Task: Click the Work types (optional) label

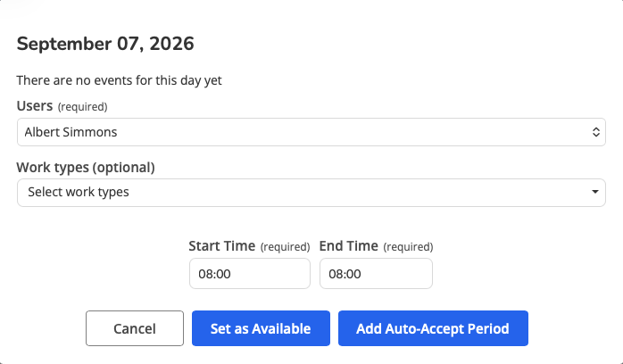Action: (x=86, y=168)
